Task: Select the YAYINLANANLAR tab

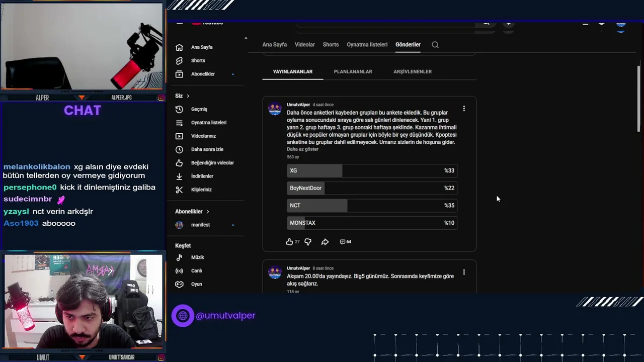Action: pos(293,71)
